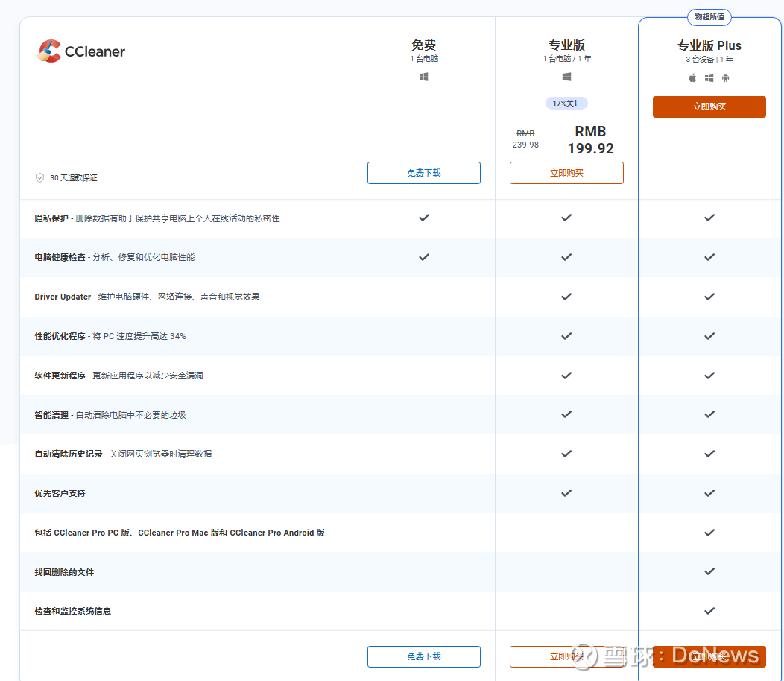This screenshot has height=681, width=784.
Task: Click the Apple icon under 专业版 Plus
Action: pyautogui.click(x=692, y=78)
